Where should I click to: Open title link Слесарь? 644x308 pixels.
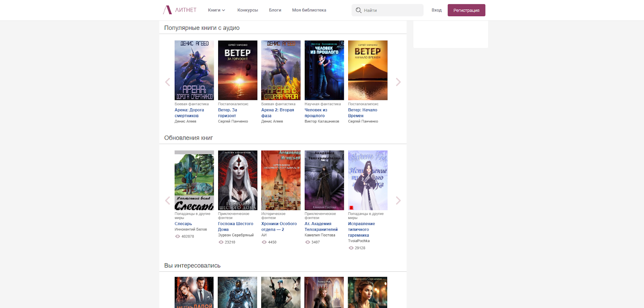[x=183, y=224]
